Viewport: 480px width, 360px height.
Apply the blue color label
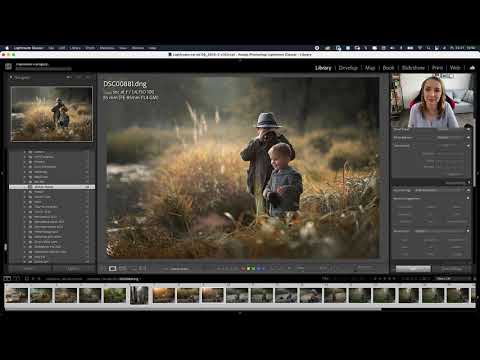pos(258,268)
